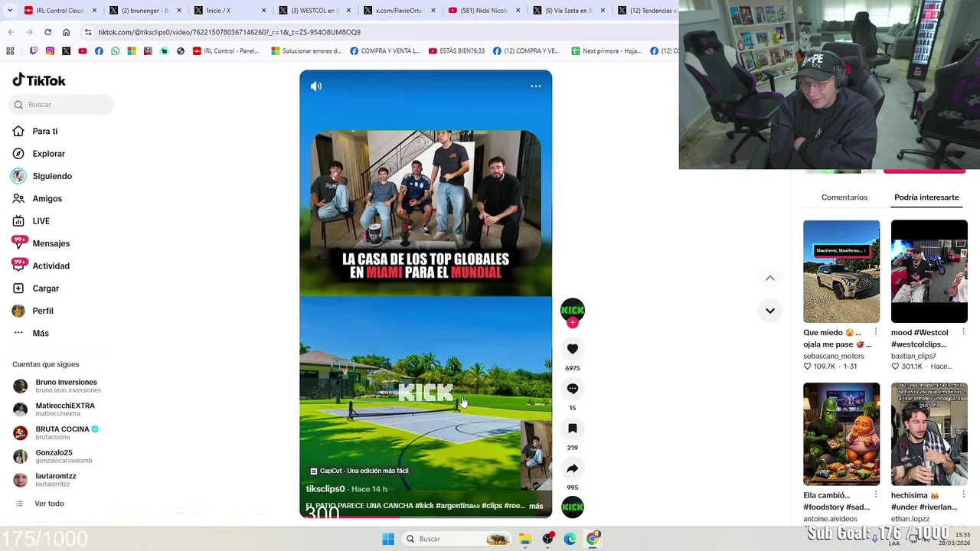Viewport: 980px width, 551px height.
Task: Open 'IRL Control - Panel' bookmark
Action: coord(226,51)
